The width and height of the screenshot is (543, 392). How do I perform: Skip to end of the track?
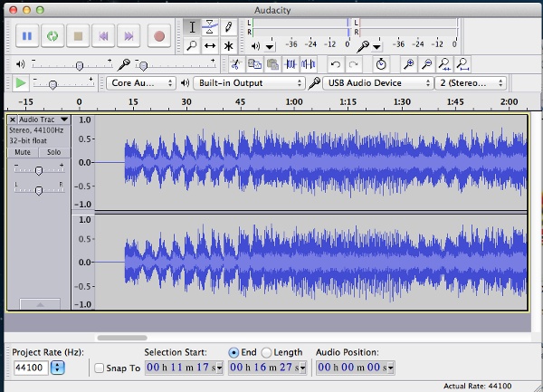click(x=129, y=35)
